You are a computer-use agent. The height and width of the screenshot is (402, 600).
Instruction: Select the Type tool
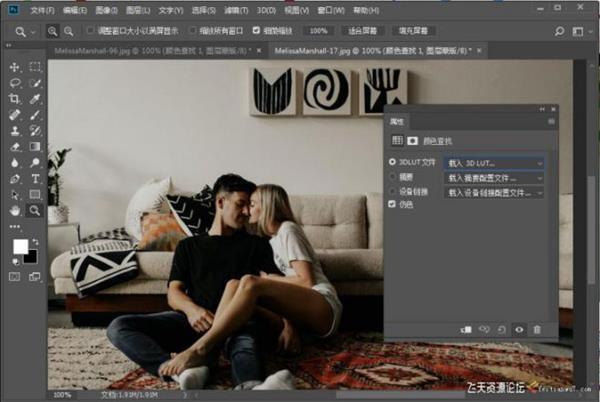[x=35, y=179]
